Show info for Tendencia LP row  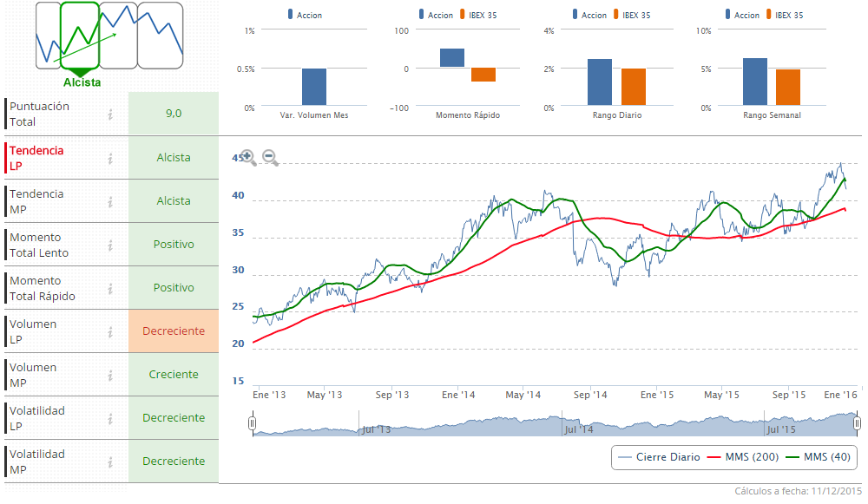coord(110,158)
